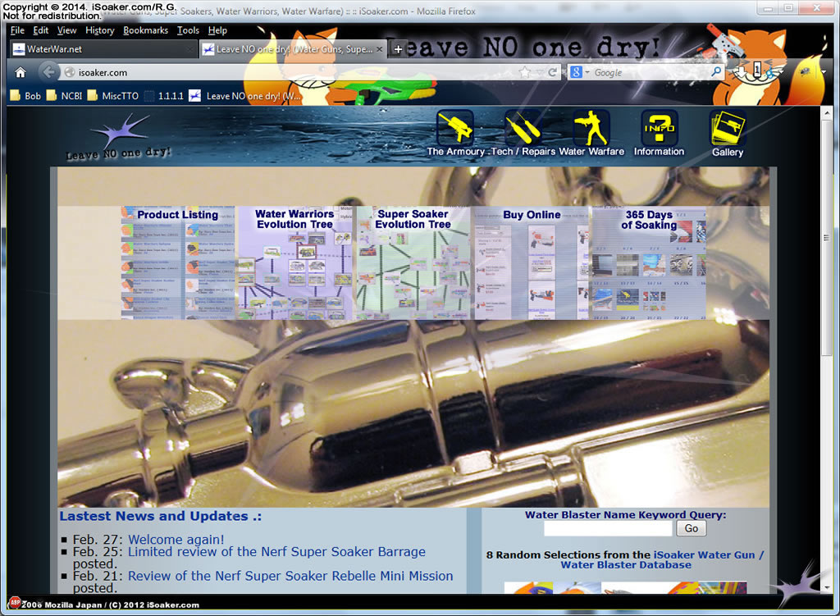Click the Google search engine icon
The height and width of the screenshot is (616, 840).
[x=576, y=72]
